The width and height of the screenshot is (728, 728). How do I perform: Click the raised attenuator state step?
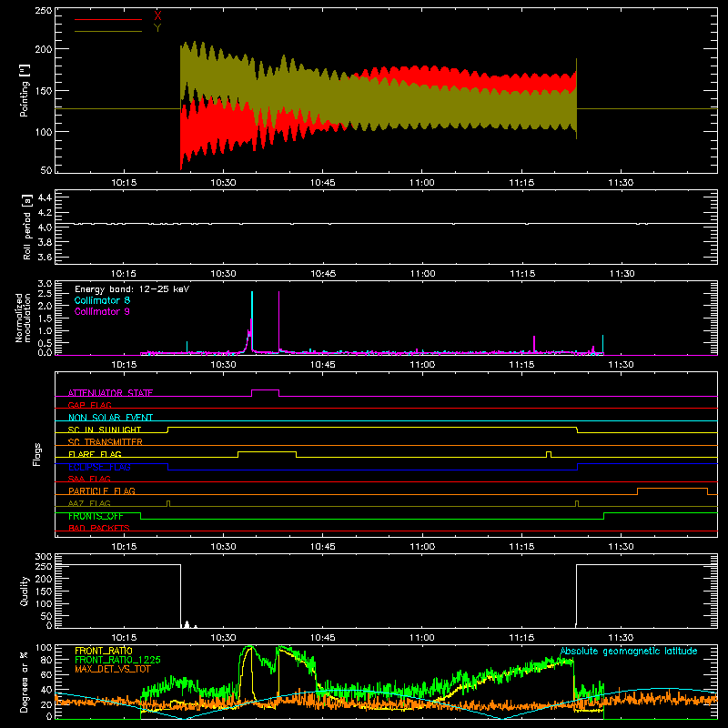265,390
